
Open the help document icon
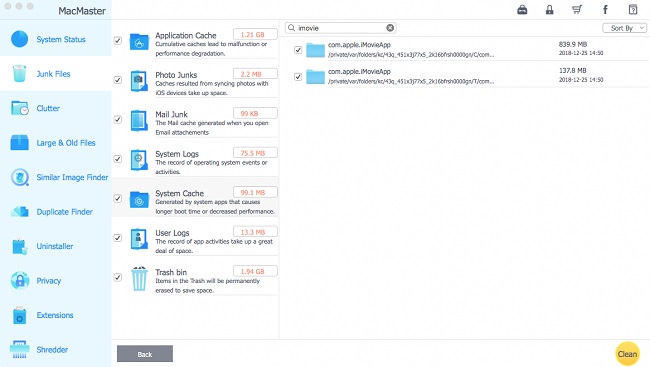[633, 10]
